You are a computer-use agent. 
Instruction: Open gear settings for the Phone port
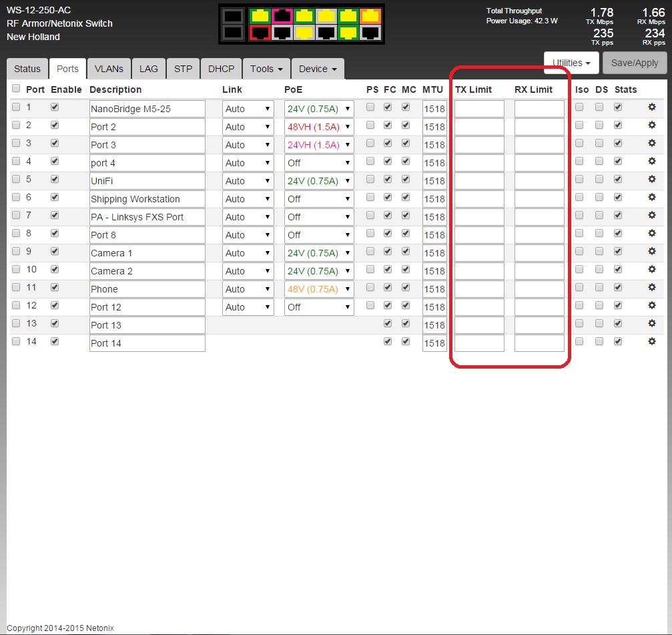[x=652, y=287]
